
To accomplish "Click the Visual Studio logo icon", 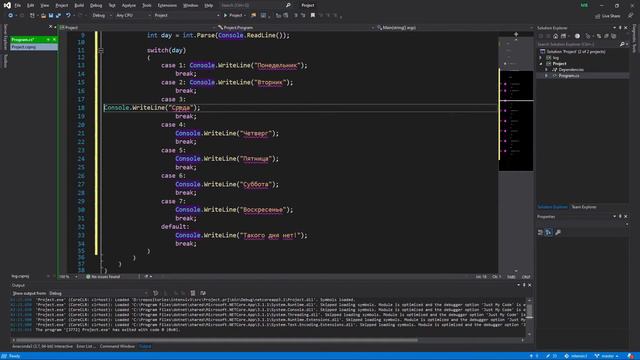I will 7,5.
